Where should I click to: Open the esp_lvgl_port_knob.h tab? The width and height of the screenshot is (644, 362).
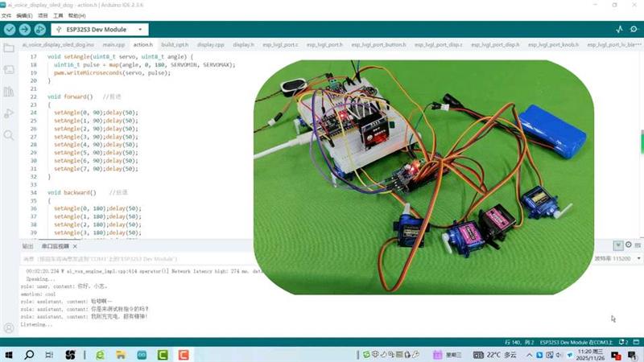click(553, 44)
